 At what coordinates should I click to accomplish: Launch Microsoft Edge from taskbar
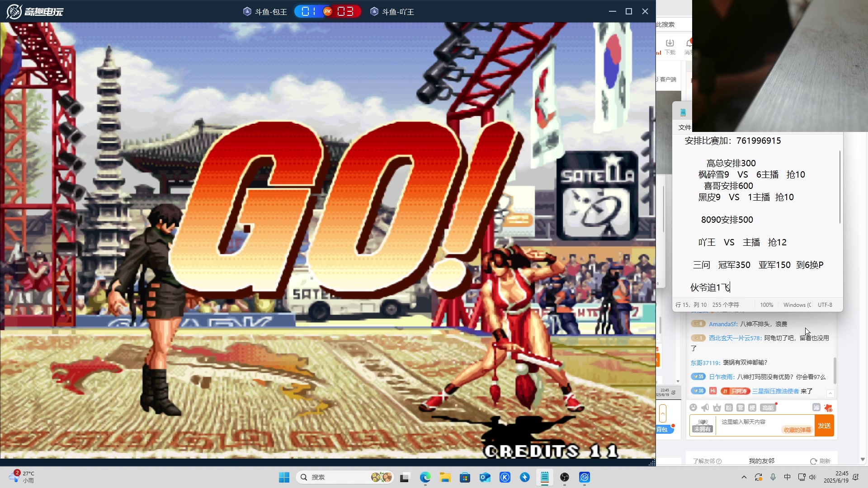pos(425,477)
